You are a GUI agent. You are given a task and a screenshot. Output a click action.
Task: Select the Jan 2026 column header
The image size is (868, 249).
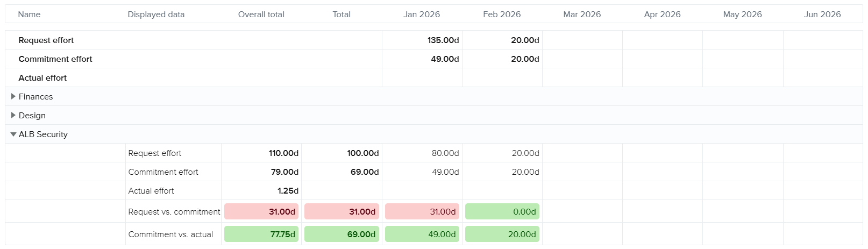pos(422,15)
